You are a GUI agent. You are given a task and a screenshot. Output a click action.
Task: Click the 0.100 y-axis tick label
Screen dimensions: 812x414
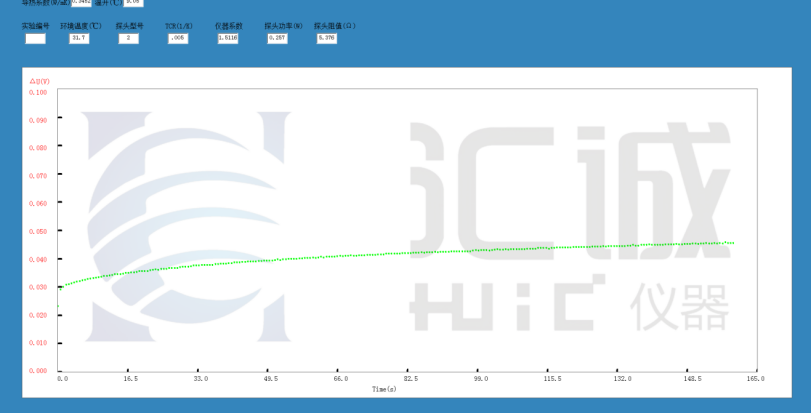click(38, 92)
